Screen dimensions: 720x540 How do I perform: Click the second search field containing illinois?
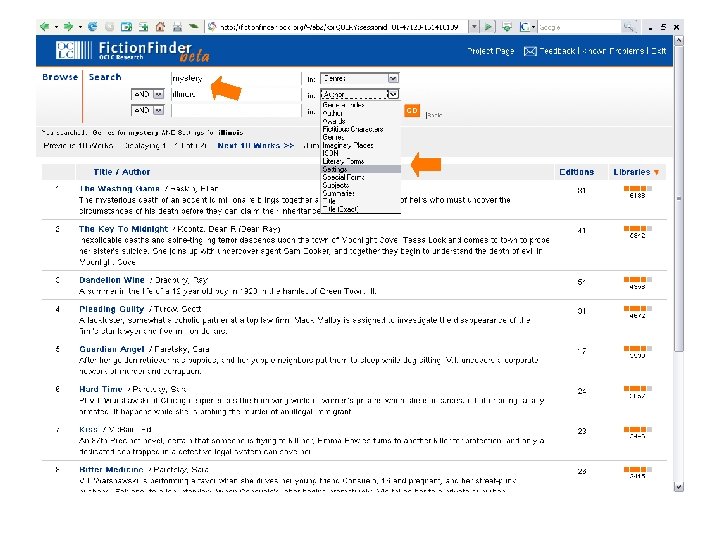pos(235,95)
